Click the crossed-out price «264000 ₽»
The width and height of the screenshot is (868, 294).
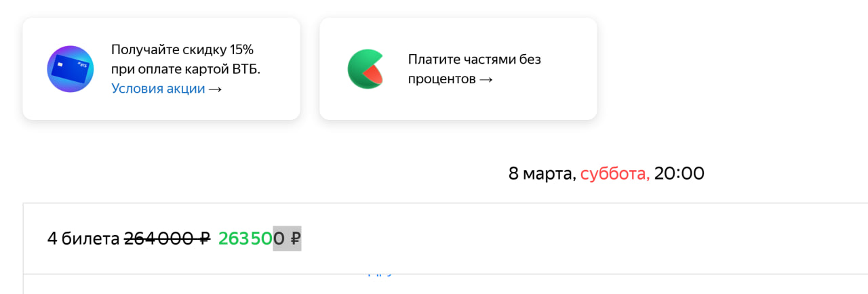tap(167, 238)
